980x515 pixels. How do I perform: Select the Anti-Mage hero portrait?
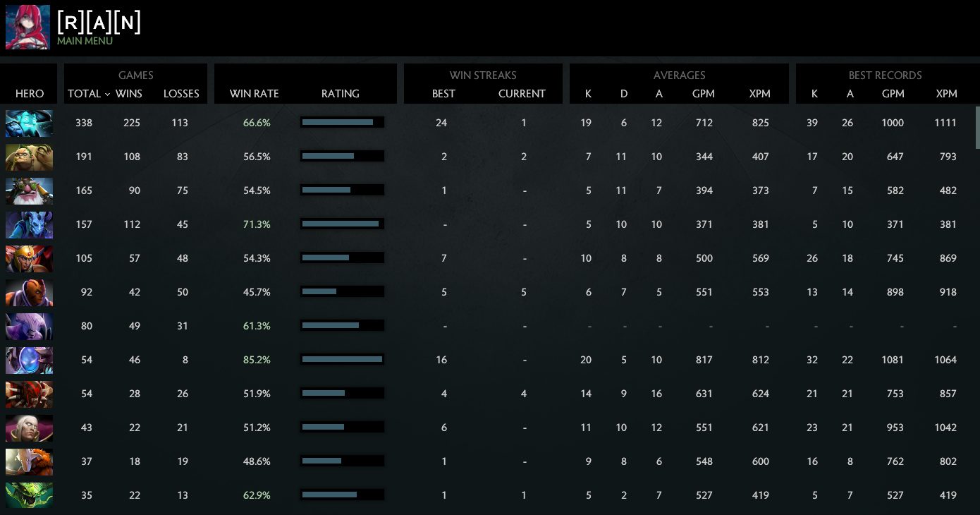[29, 292]
